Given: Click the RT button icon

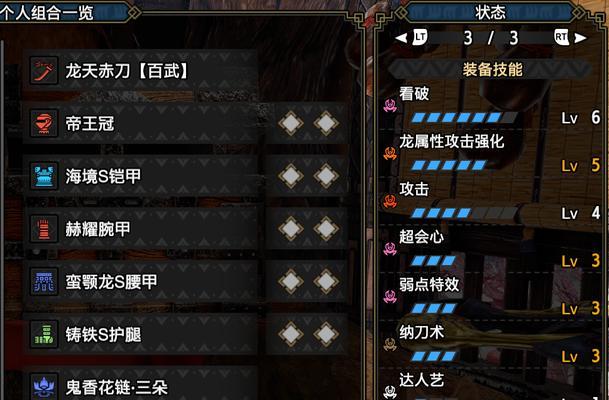Looking at the screenshot, I should tap(562, 37).
